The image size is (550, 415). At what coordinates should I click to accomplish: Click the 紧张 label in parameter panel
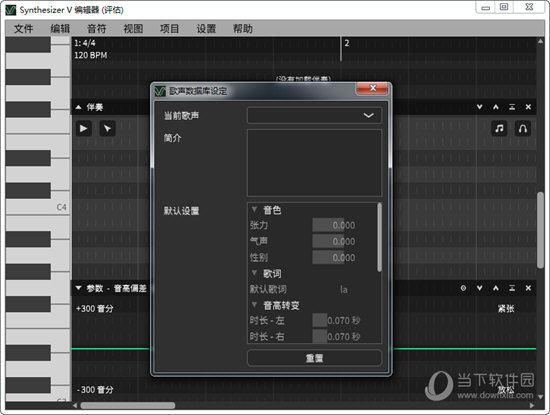tap(506, 309)
